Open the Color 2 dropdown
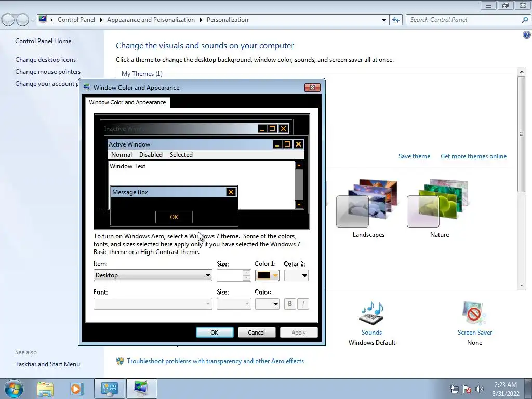 coord(296,275)
